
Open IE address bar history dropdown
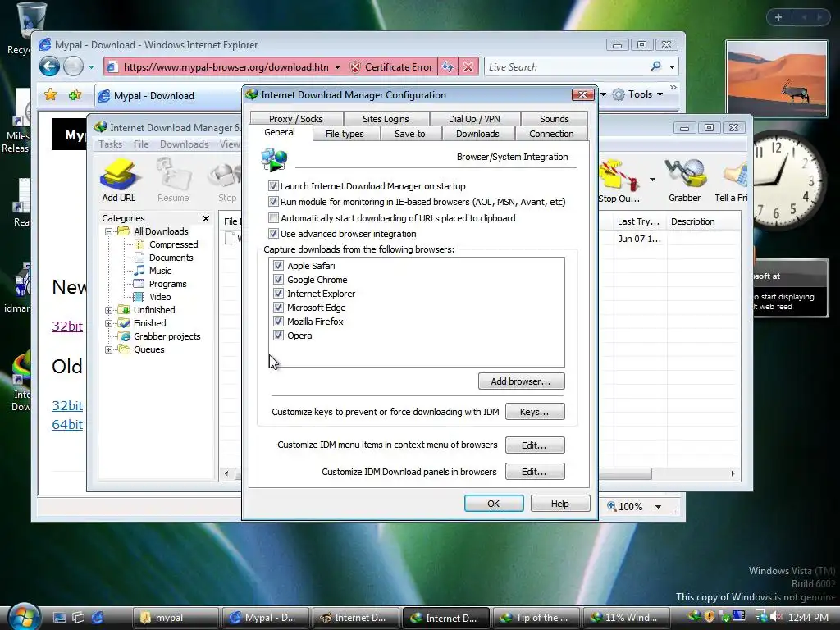tap(337, 67)
